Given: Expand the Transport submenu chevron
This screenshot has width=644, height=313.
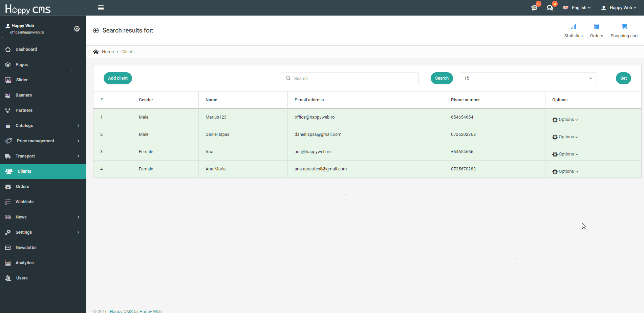Looking at the screenshot, I should tap(78, 156).
